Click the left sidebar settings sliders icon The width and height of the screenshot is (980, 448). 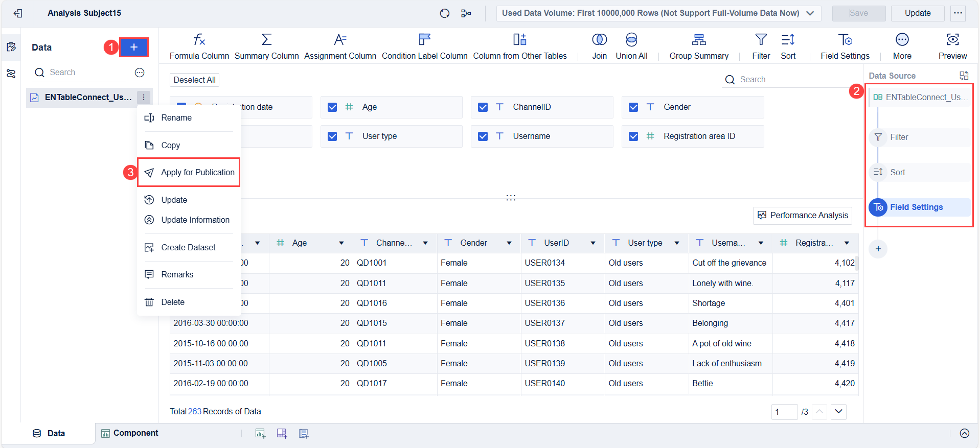pyautogui.click(x=11, y=74)
